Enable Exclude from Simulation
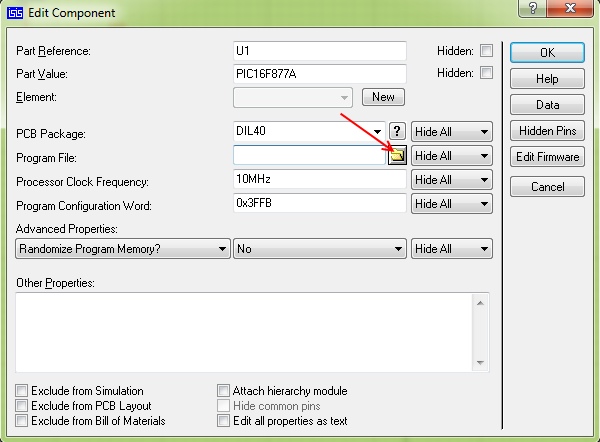Viewport: 600px width, 442px height. [23, 391]
